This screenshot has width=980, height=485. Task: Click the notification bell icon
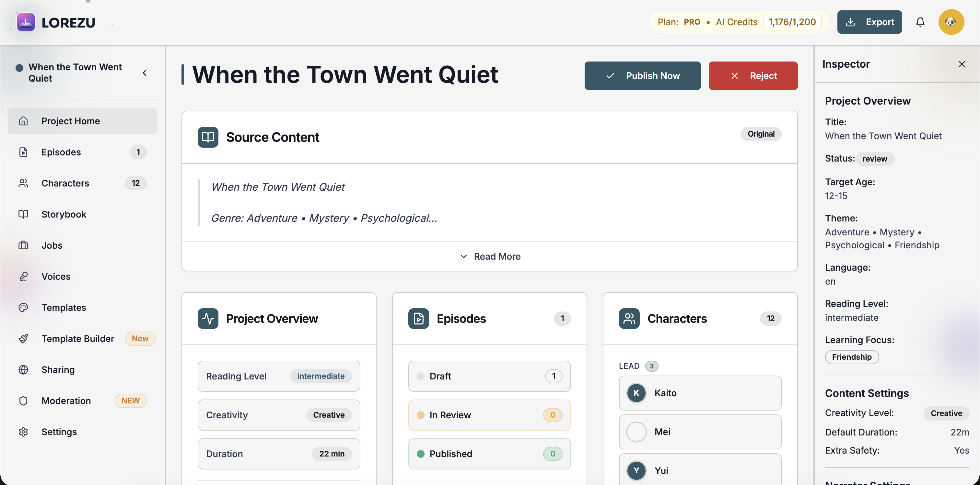pos(920,22)
